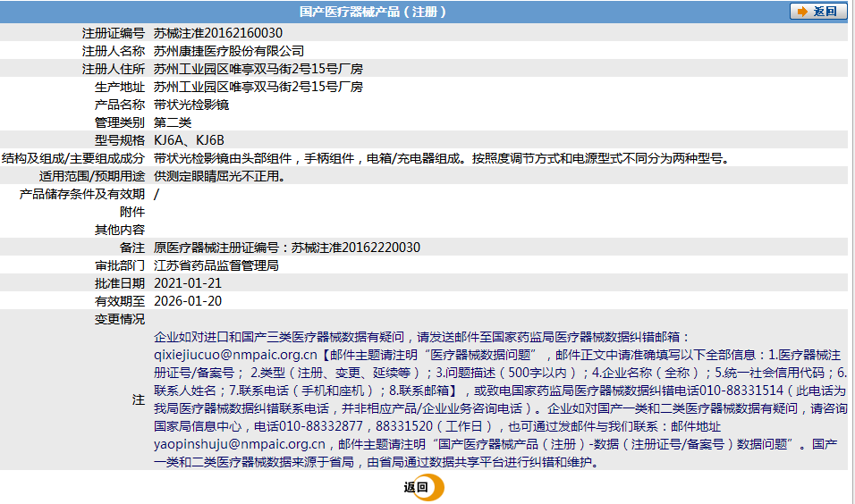Click product name 带状光检影镜

tap(191, 105)
